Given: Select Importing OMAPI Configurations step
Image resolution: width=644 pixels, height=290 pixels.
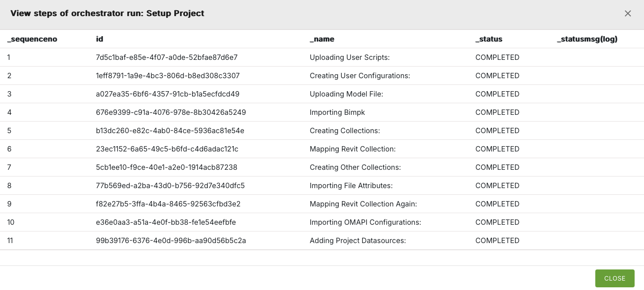Looking at the screenshot, I should [x=365, y=222].
